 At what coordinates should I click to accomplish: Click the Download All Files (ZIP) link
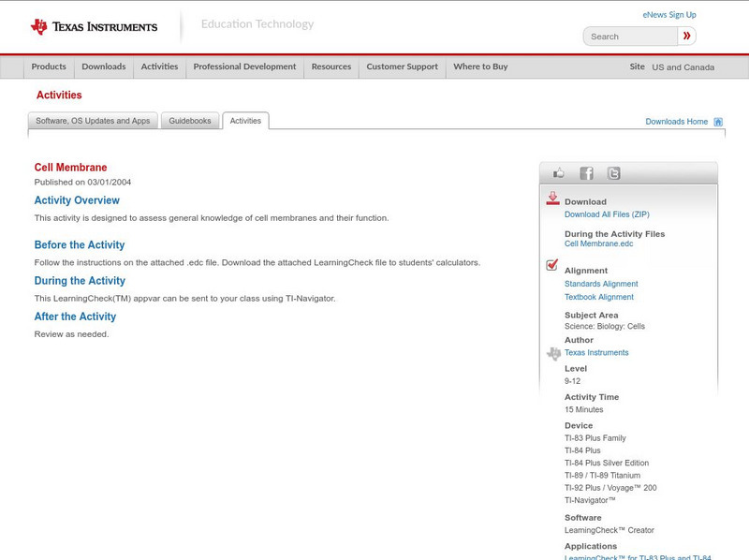click(x=607, y=214)
